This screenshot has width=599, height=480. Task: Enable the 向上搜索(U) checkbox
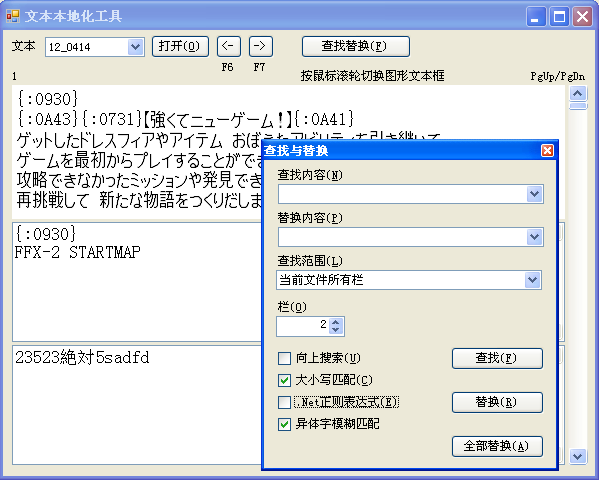[284, 358]
